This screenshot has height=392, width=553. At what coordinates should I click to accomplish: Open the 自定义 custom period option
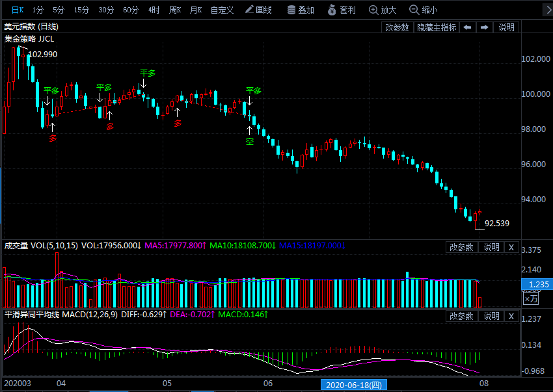click(222, 10)
